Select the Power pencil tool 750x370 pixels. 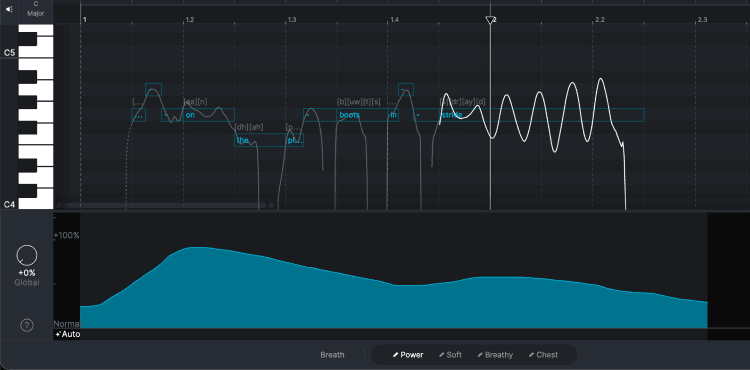(x=408, y=355)
